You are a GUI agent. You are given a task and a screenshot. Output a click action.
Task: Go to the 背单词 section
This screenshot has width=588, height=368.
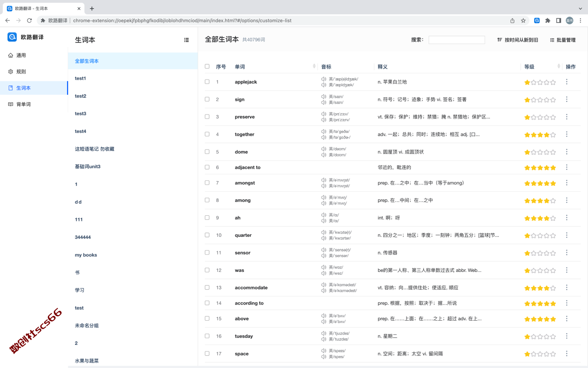pos(34,104)
